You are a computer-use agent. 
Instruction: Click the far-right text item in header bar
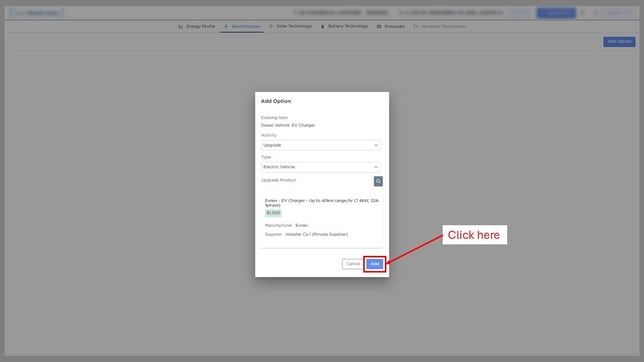(x=619, y=13)
